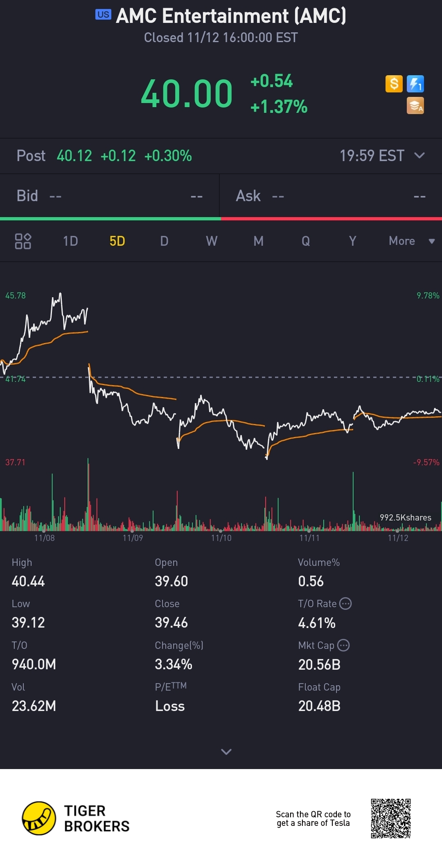
Task: Tap the -9.57% chart percentage label
Action: point(426,462)
